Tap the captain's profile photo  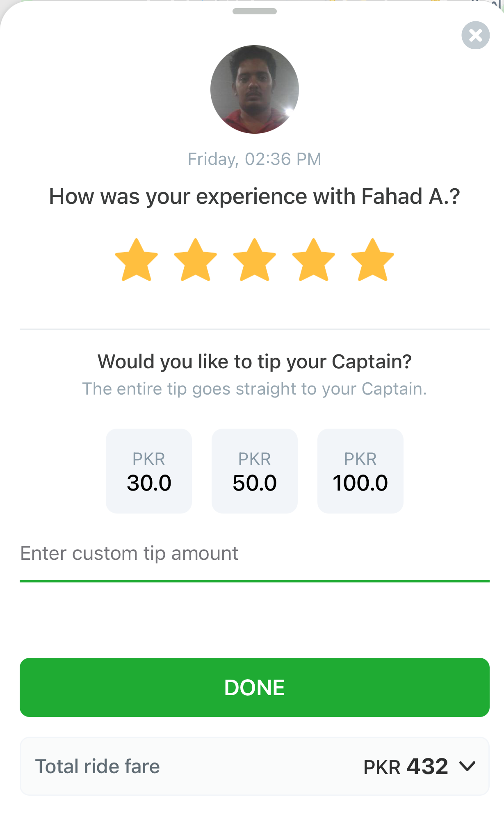coord(255,89)
